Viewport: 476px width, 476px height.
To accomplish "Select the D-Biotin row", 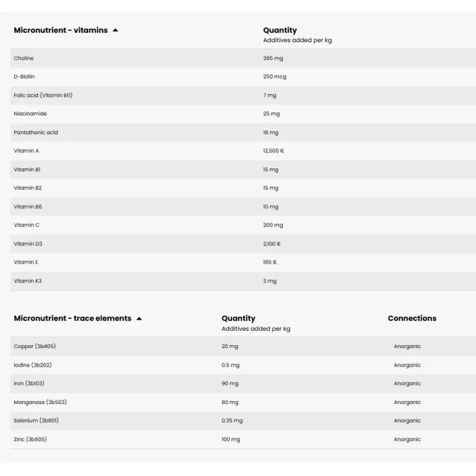I will point(24,77).
